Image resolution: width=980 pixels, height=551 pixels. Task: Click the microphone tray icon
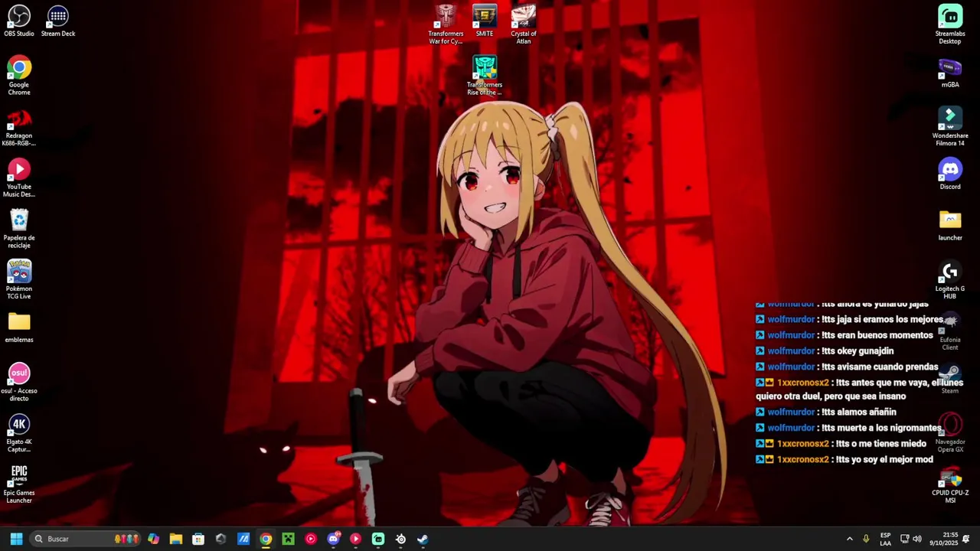pyautogui.click(x=866, y=539)
